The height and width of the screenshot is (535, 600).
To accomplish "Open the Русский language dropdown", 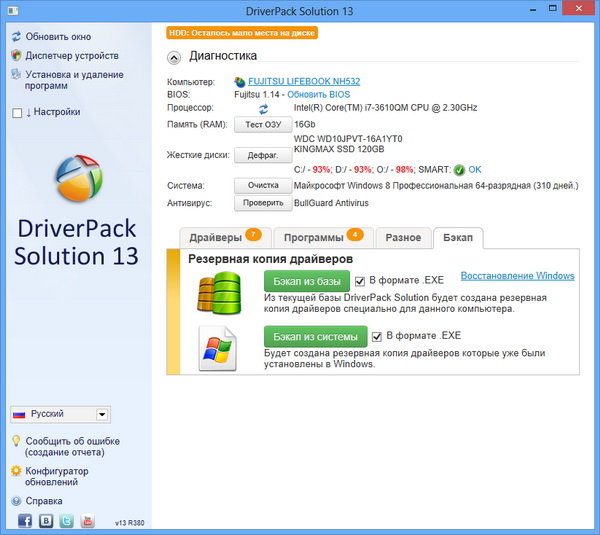I will click(102, 414).
